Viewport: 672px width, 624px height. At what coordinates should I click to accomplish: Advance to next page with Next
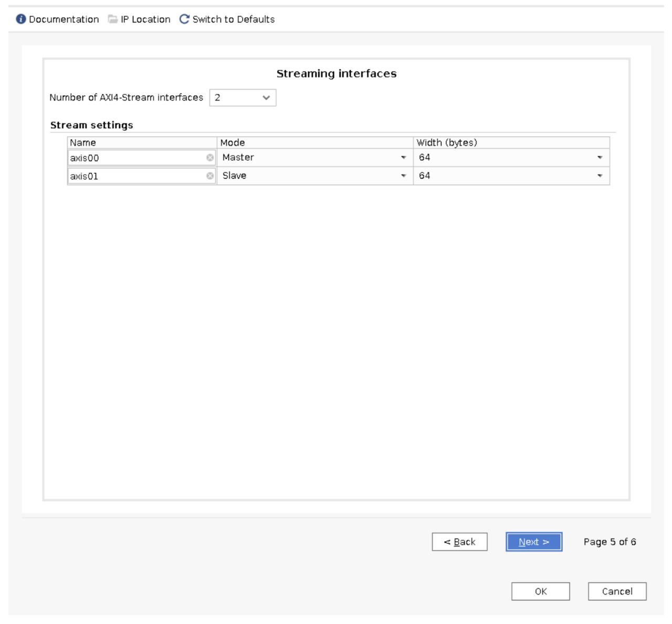tap(534, 542)
